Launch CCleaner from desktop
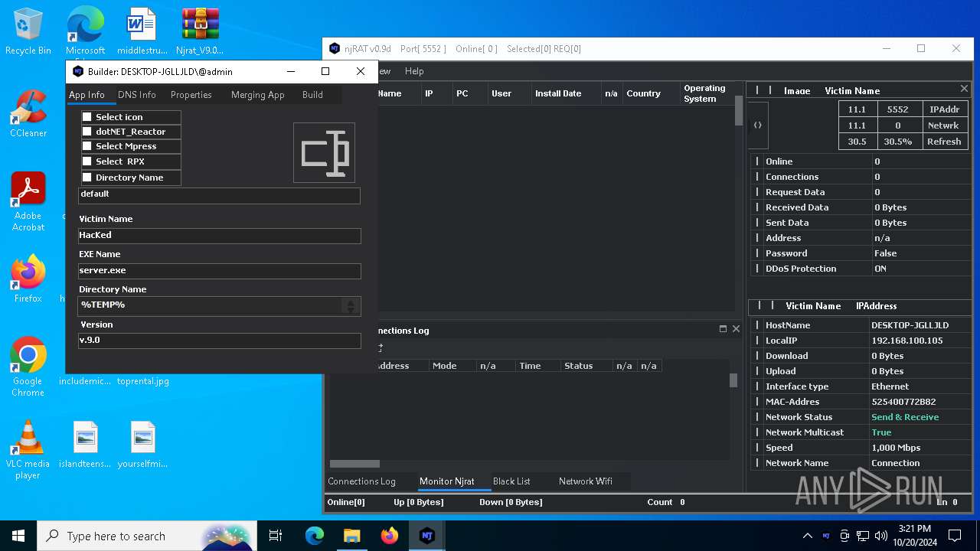The image size is (980, 551). [x=28, y=115]
